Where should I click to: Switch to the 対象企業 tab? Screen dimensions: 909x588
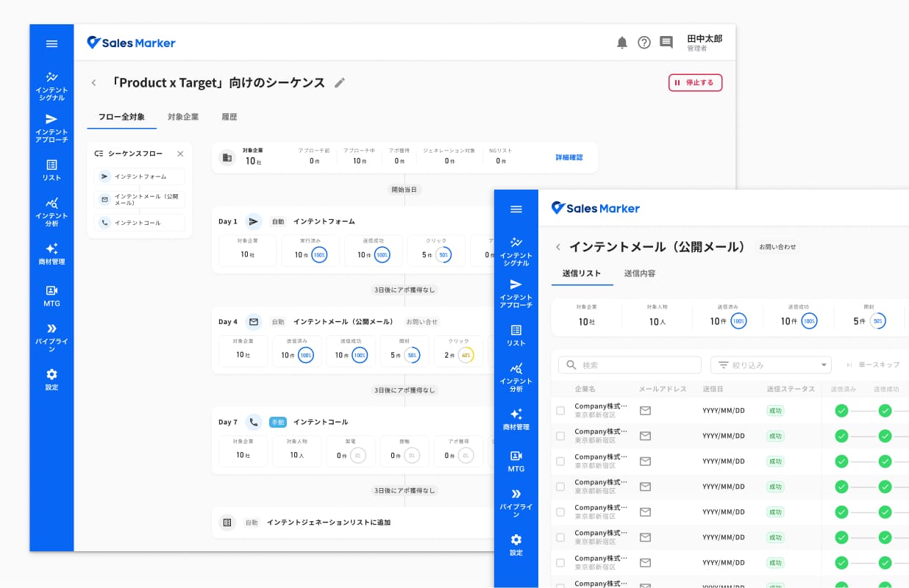[x=183, y=117]
